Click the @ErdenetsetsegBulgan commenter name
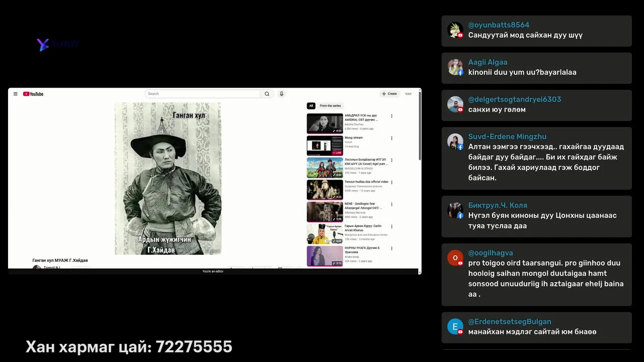This screenshot has height=362, width=644. pos(510,322)
